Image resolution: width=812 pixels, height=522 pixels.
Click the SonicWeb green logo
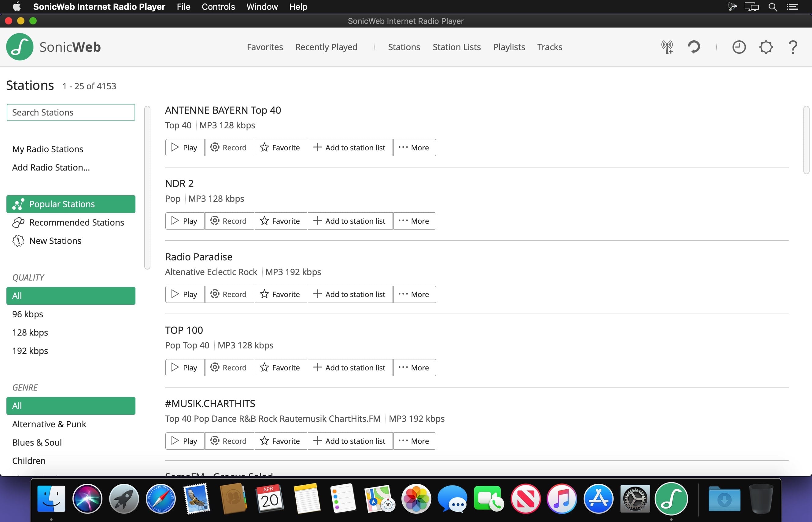20,47
